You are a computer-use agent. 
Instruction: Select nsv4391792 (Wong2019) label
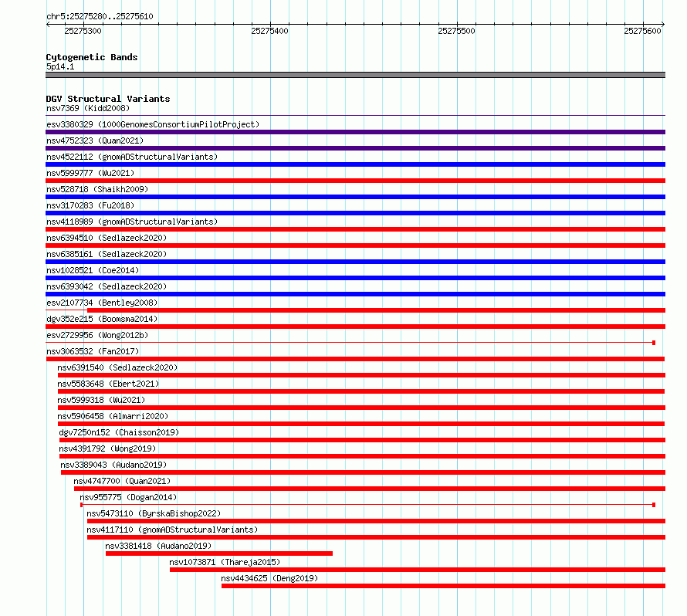pyautogui.click(x=107, y=448)
